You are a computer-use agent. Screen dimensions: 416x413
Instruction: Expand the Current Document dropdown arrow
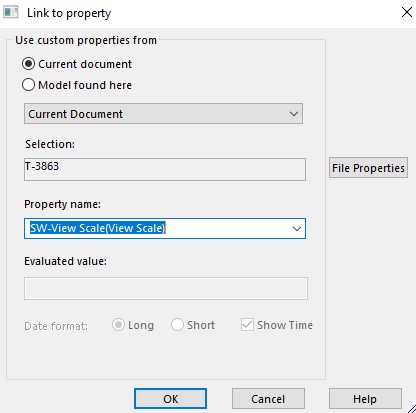[x=294, y=114]
